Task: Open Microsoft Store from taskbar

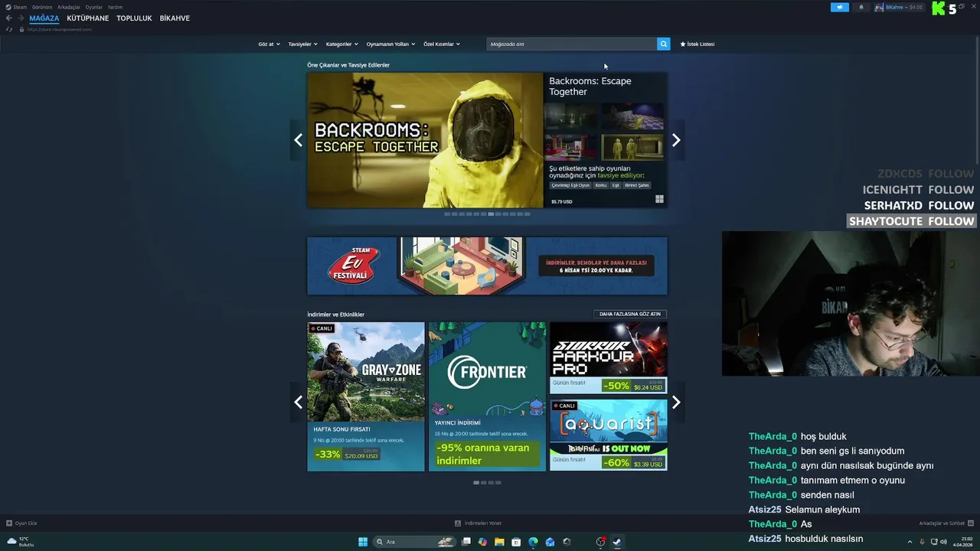Action: pos(516,542)
